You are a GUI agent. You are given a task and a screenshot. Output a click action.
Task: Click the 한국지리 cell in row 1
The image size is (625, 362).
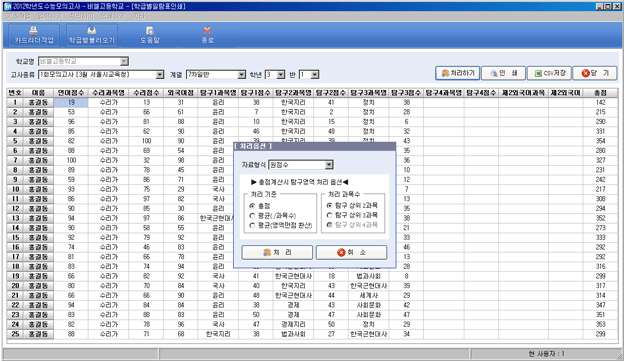pos(293,102)
